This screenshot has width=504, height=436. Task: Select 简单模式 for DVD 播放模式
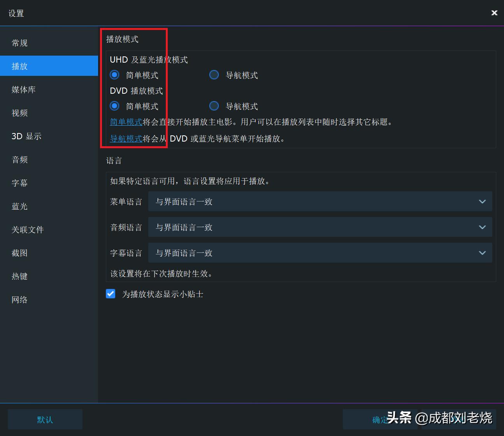[114, 105]
